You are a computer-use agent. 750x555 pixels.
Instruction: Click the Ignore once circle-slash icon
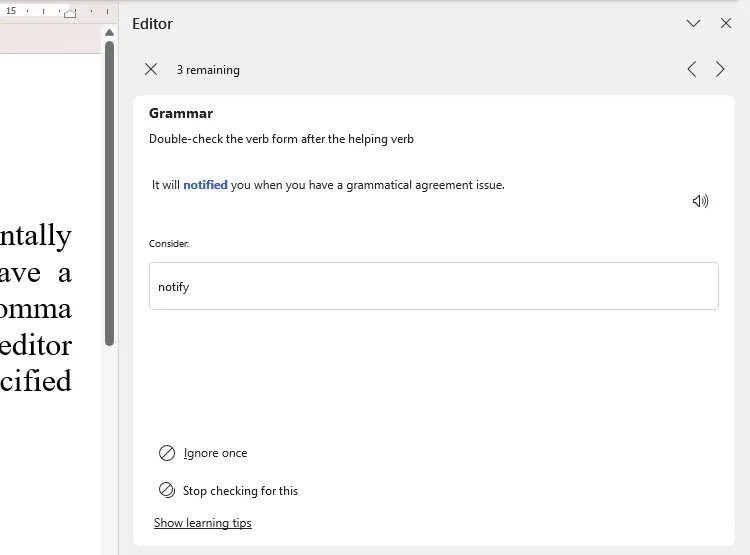167,453
